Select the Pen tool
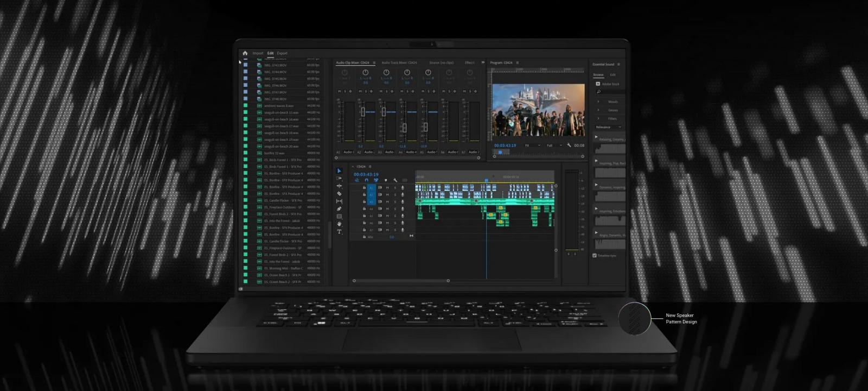This screenshot has width=868, height=391. click(x=339, y=209)
